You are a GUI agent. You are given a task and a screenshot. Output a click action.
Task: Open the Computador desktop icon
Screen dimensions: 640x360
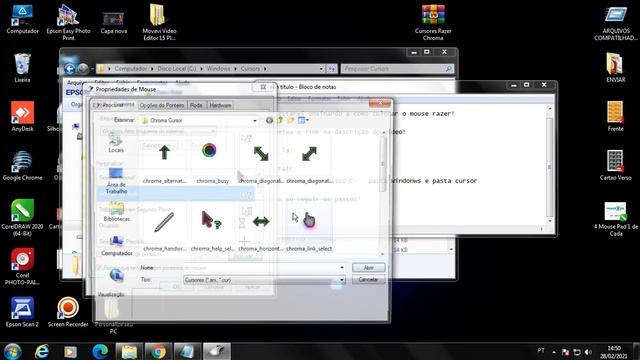[22, 19]
